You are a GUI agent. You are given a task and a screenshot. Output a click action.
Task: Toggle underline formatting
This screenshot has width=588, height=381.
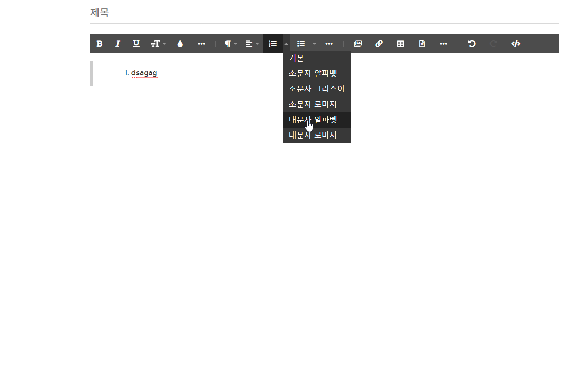pyautogui.click(x=136, y=44)
